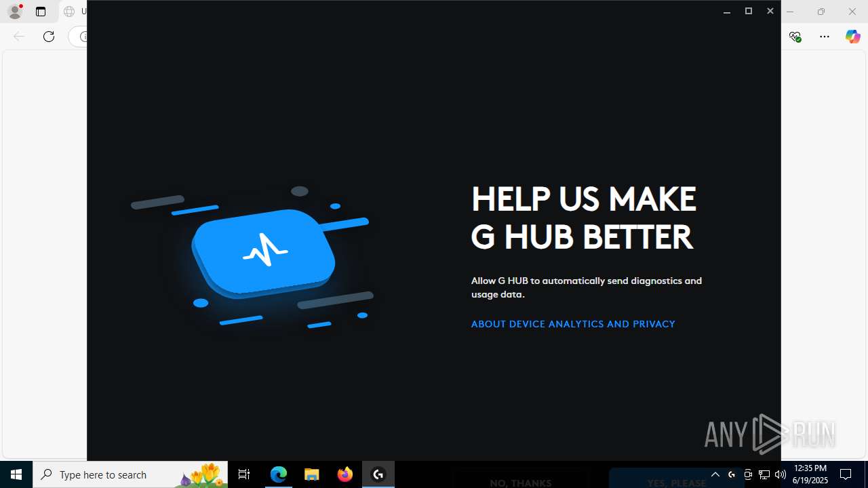Open Edge tab actions menu icon
This screenshot has width=868, height=488.
point(41,12)
